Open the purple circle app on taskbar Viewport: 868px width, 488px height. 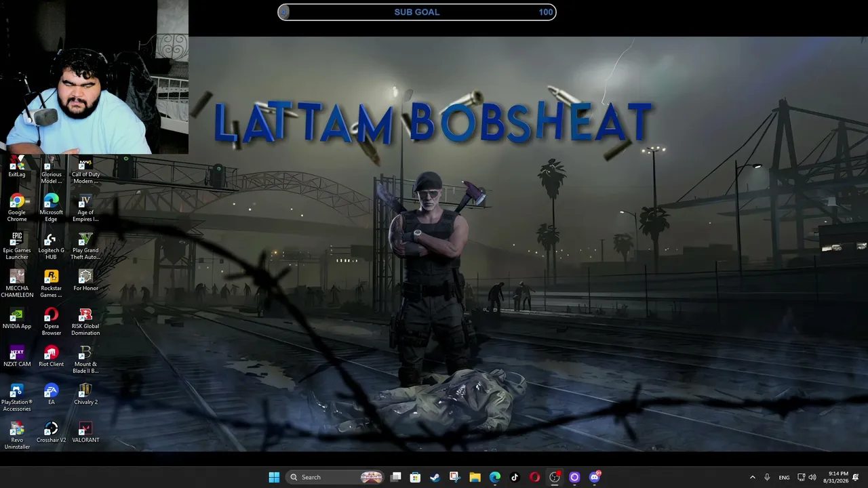tap(574, 477)
